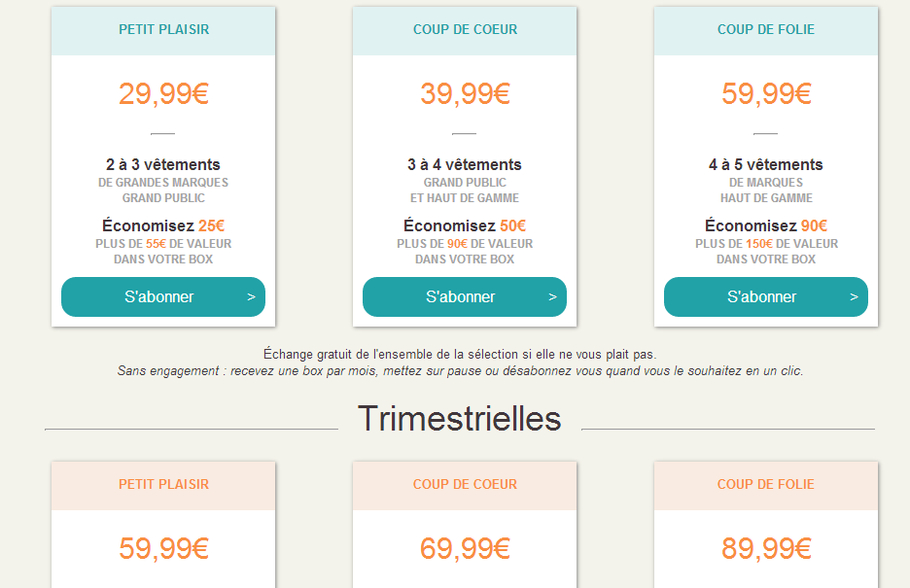Subscribe to the monthly Coup de Folie plan

(763, 297)
